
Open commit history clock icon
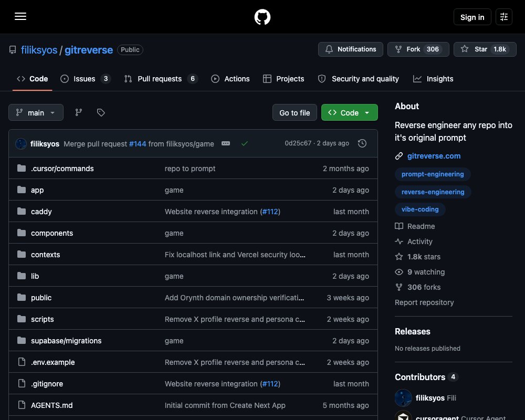click(x=362, y=143)
